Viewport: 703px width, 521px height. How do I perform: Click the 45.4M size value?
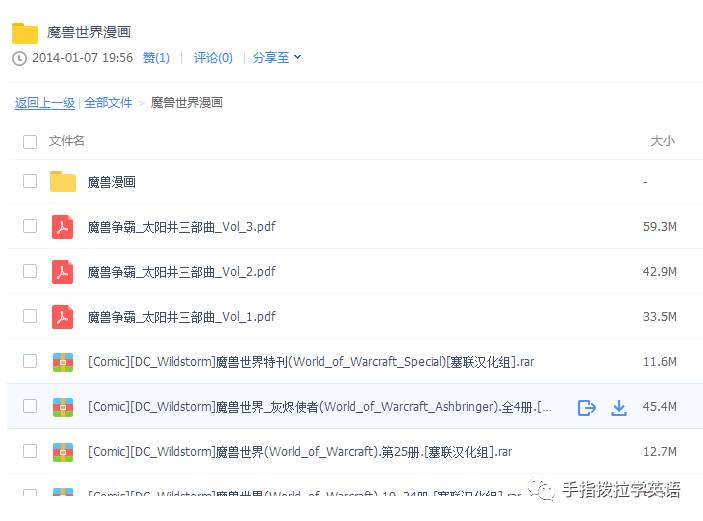pos(660,407)
